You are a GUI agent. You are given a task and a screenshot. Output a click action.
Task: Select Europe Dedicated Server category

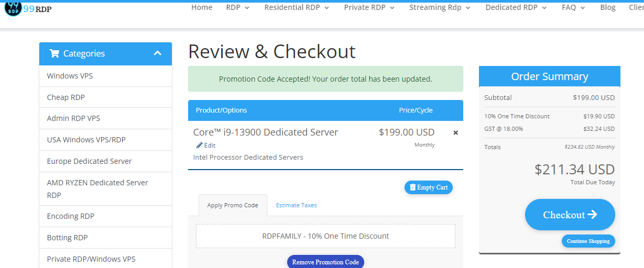[x=105, y=161]
